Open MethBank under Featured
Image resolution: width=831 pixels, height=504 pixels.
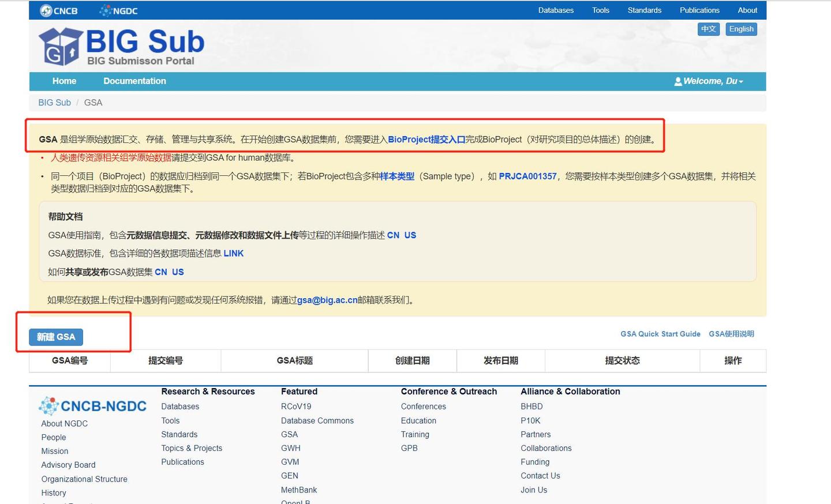299,490
